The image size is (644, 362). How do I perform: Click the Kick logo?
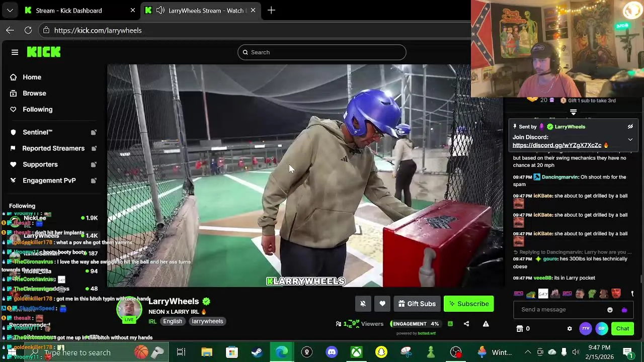pyautogui.click(x=44, y=52)
